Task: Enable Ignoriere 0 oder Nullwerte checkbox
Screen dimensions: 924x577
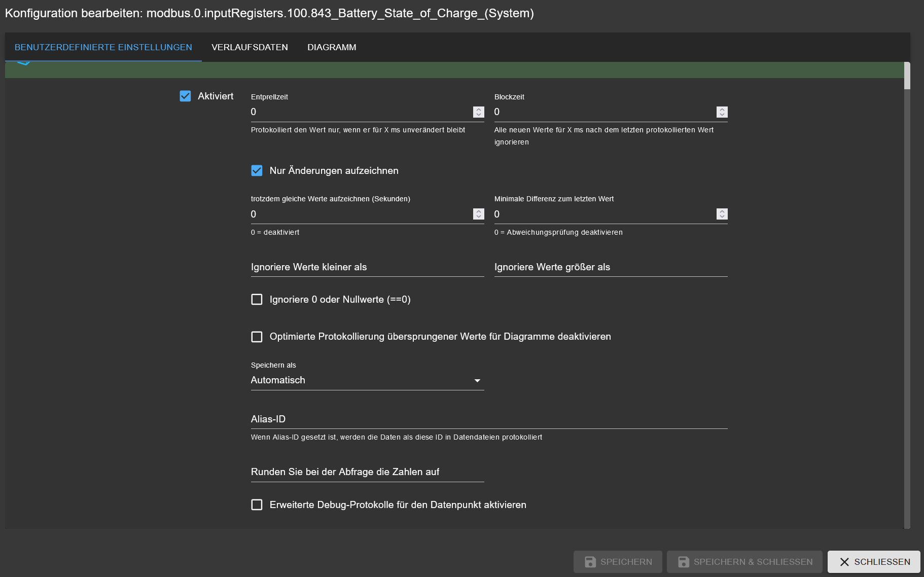Action: point(257,300)
